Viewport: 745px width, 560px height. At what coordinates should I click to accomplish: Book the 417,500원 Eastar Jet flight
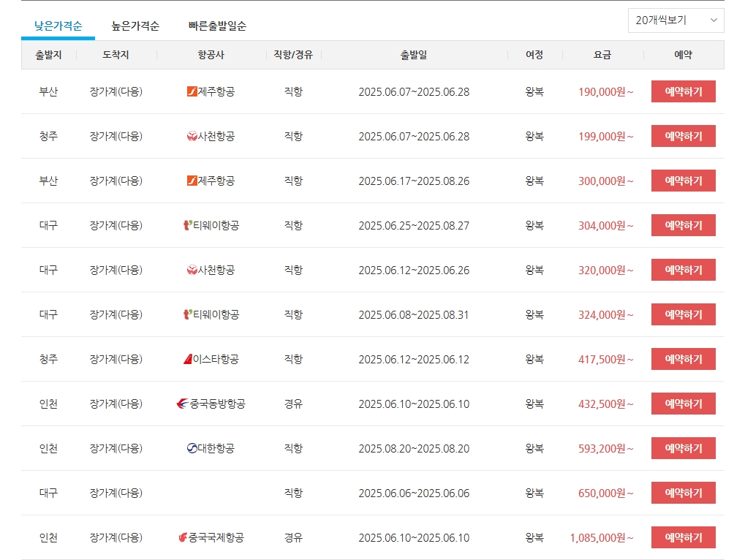tap(684, 359)
